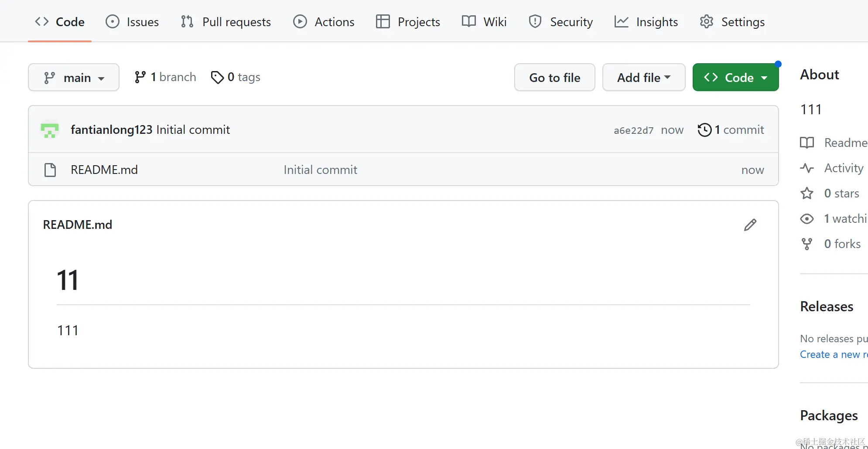This screenshot has width=868, height=449.
Task: Click the Activity pulse icon in About
Action: [807, 168]
